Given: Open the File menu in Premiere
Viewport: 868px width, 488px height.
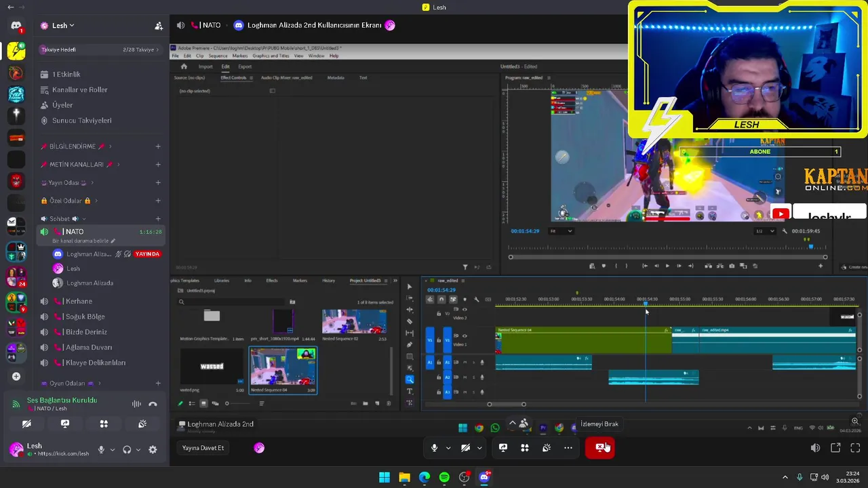Looking at the screenshot, I should (x=176, y=56).
